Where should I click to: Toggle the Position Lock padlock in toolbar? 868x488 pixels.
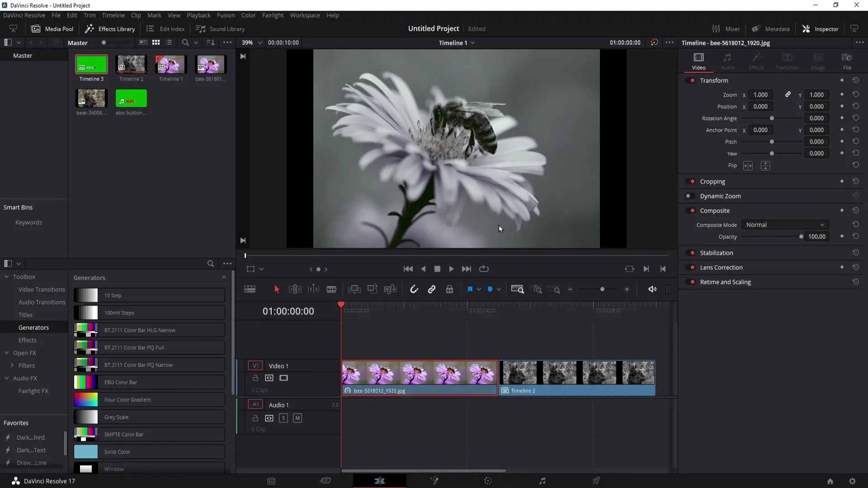click(449, 289)
